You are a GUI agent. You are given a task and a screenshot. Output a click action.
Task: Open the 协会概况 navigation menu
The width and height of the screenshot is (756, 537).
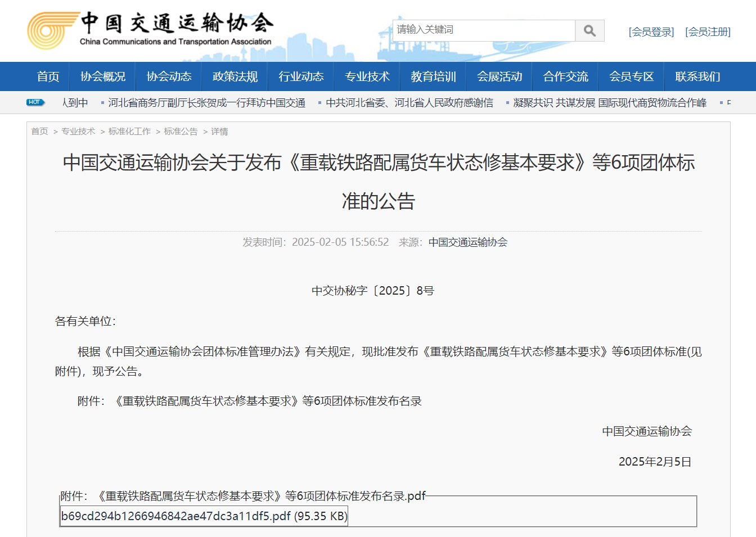point(103,76)
